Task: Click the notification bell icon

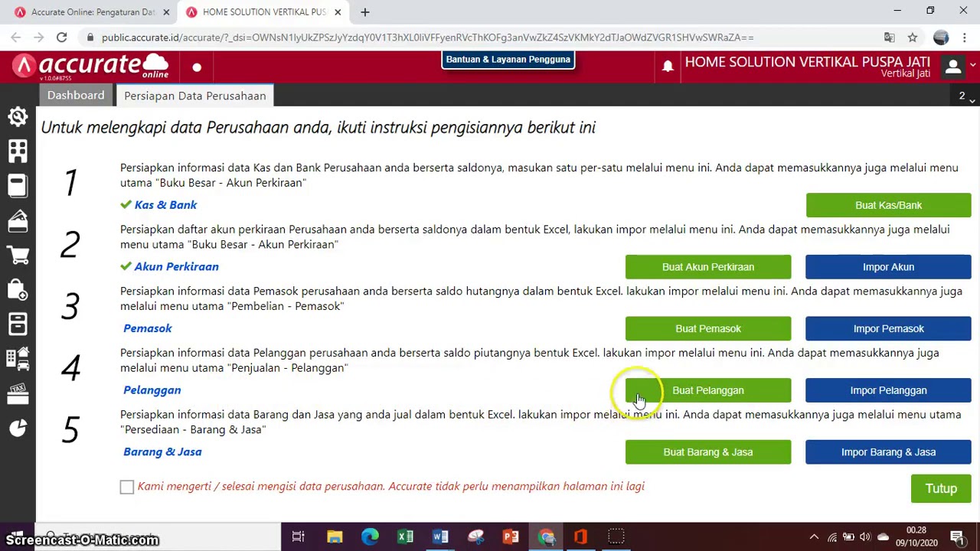Action: click(x=668, y=67)
